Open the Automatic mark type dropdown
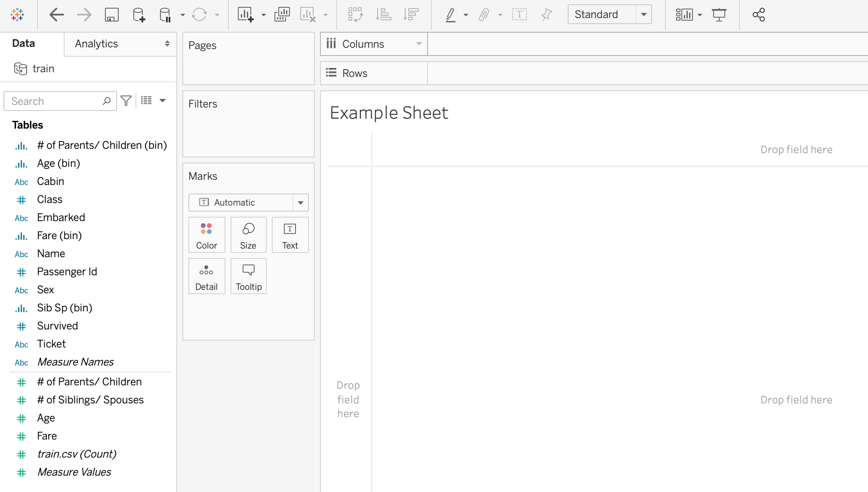This screenshot has width=868, height=492. (x=248, y=203)
